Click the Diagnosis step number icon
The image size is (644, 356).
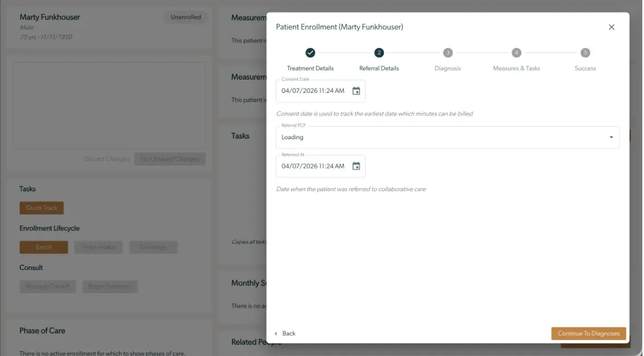448,53
